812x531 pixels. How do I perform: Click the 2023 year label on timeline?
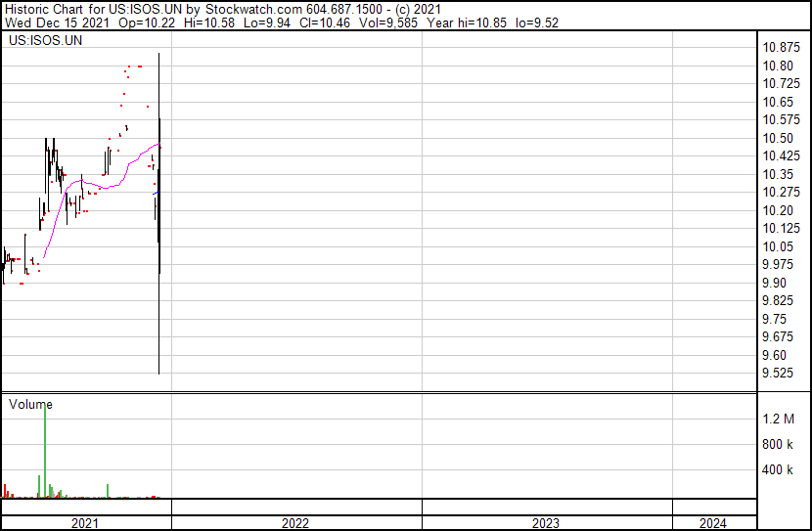tap(546, 523)
